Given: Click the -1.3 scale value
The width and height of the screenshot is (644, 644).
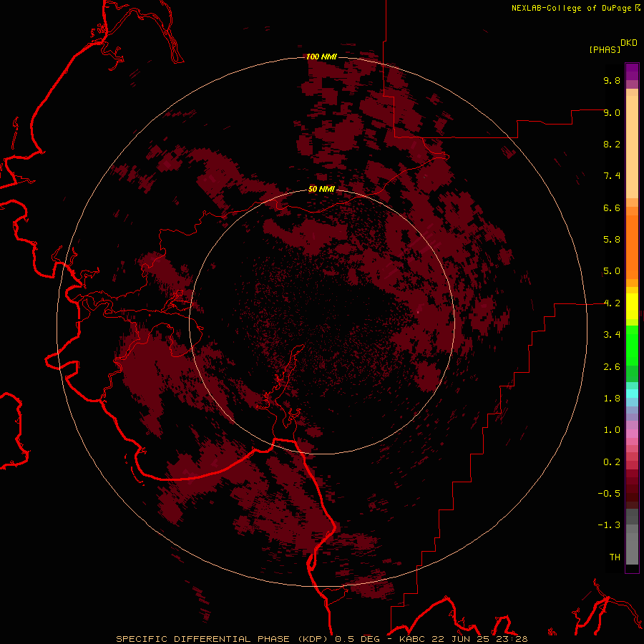Looking at the screenshot, I should 609,526.
